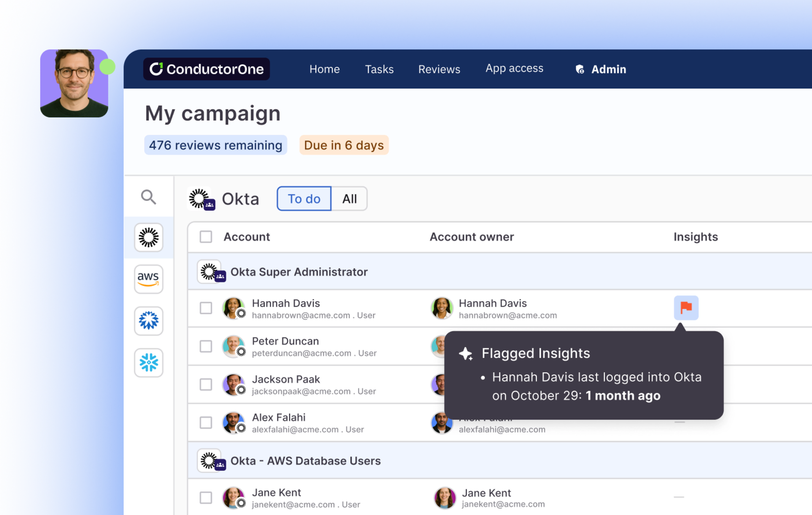Open App access in navigation
Screen dimensions: 812x515
coord(514,68)
